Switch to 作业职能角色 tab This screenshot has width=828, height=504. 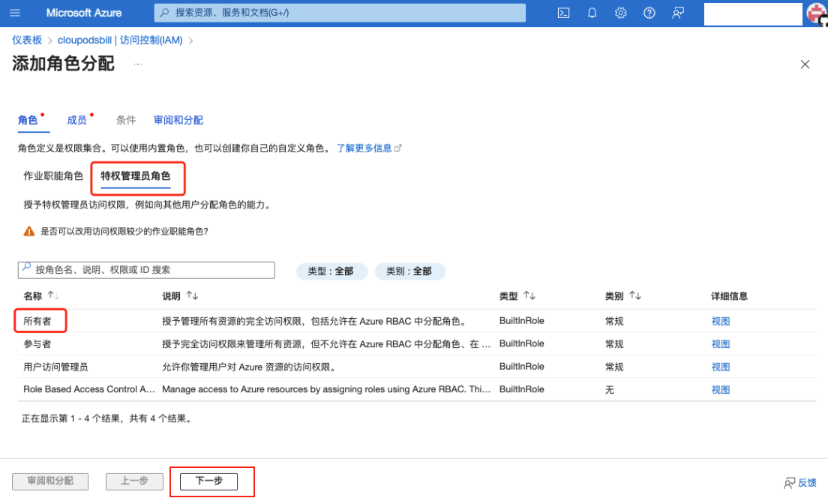pyautogui.click(x=53, y=176)
